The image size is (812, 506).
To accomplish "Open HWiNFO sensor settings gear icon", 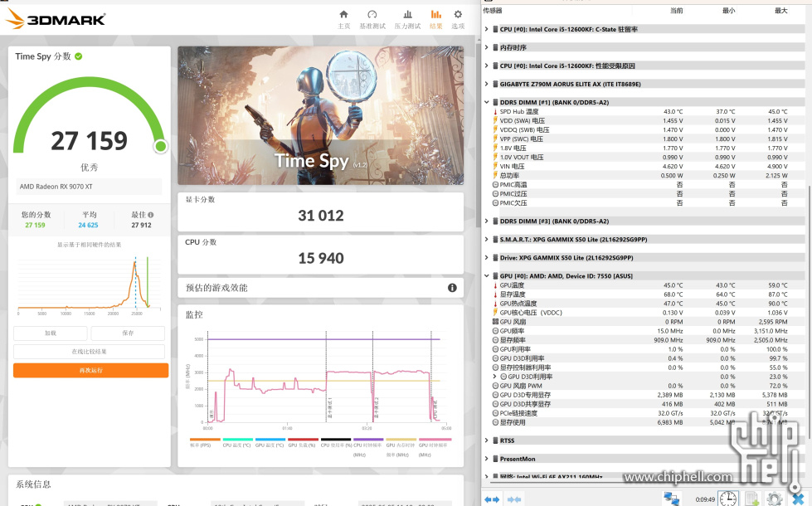I will [774, 499].
